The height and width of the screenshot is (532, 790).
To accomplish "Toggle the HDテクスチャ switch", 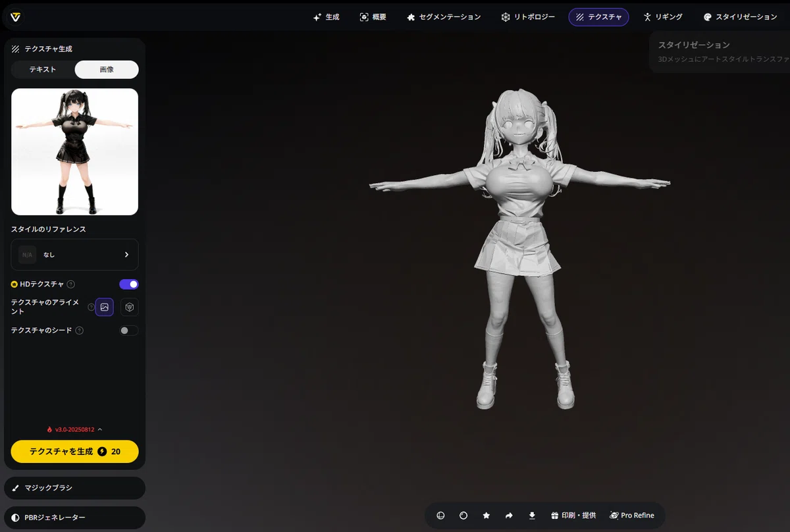I will tap(129, 284).
